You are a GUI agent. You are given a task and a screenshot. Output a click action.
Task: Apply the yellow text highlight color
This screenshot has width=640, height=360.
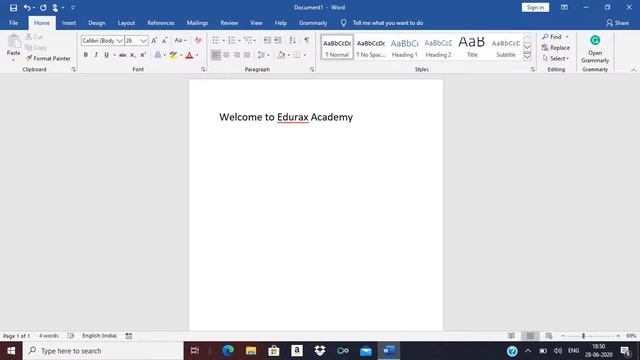(173, 55)
